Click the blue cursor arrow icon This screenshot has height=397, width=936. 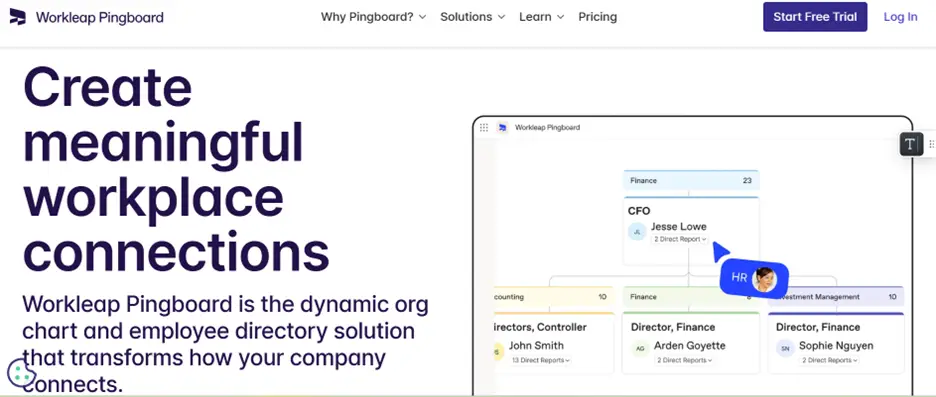click(721, 251)
